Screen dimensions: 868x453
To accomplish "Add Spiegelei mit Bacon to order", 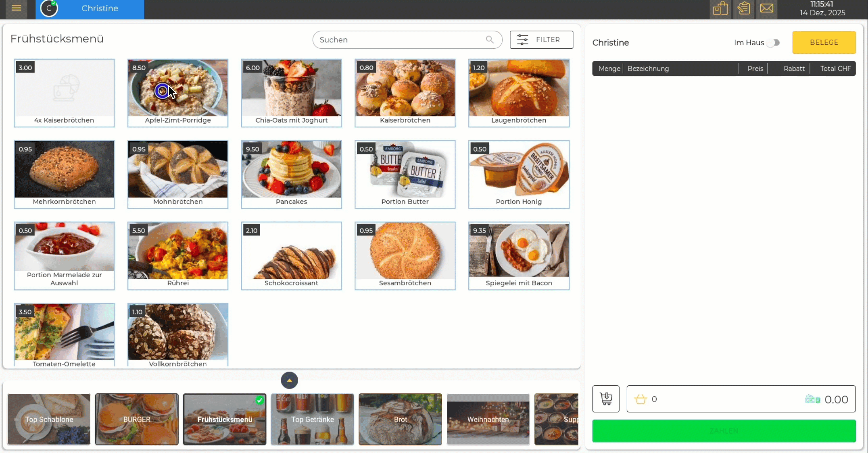I will 519,256.
